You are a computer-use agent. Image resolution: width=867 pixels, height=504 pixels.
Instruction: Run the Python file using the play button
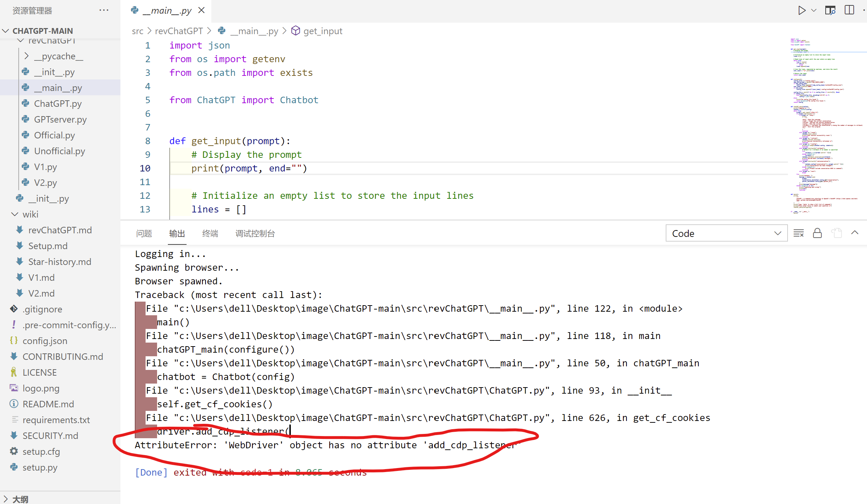[x=802, y=10]
